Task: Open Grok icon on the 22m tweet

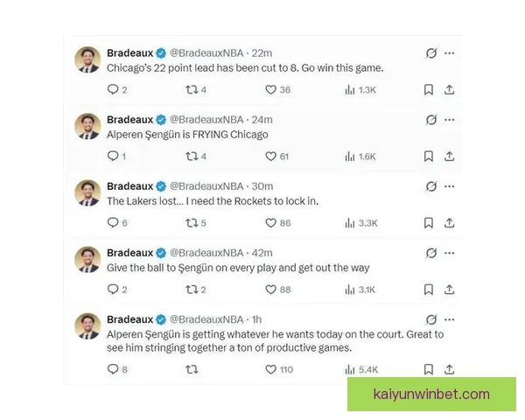Action: click(x=430, y=53)
